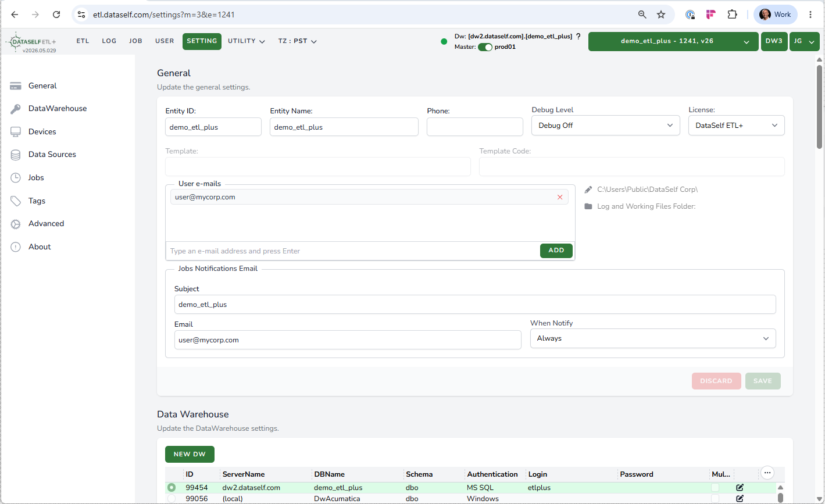
Task: Click the password manager extension icon
Action: [690, 15]
